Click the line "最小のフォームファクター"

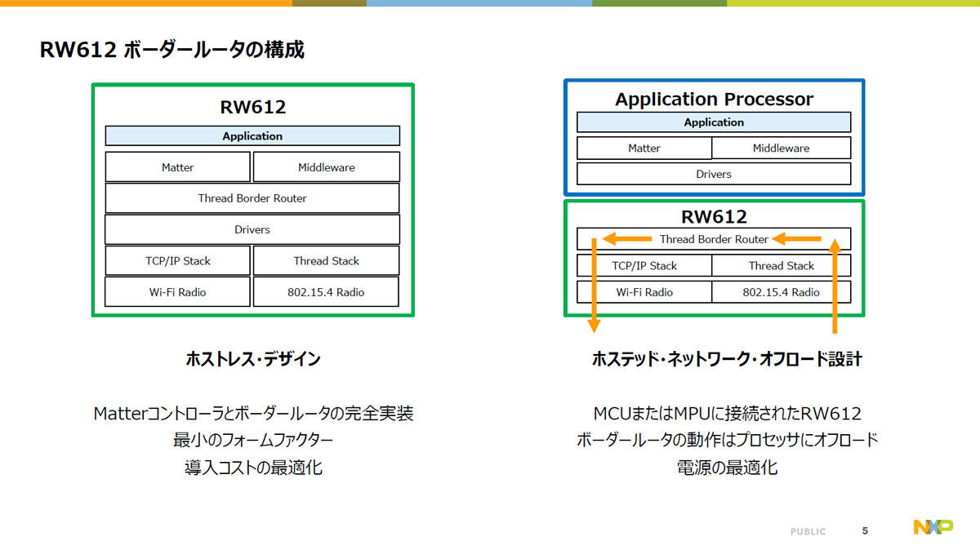(x=253, y=441)
